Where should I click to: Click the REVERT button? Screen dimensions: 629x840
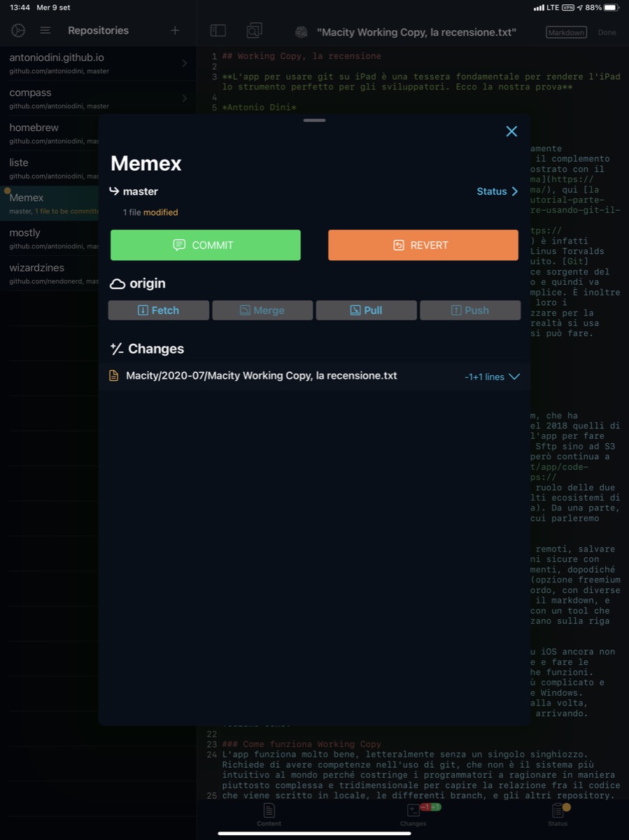pyautogui.click(x=423, y=245)
